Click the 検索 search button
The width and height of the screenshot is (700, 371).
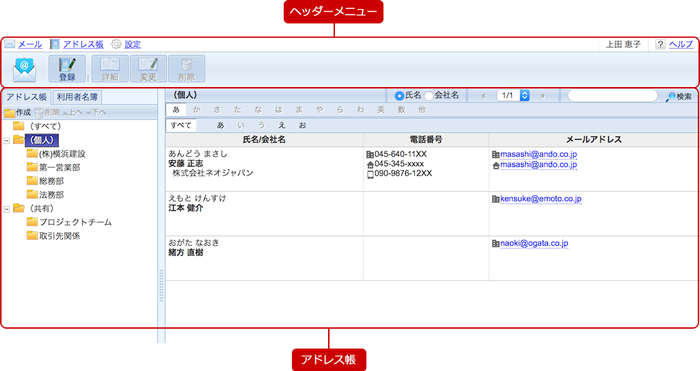coord(679,96)
